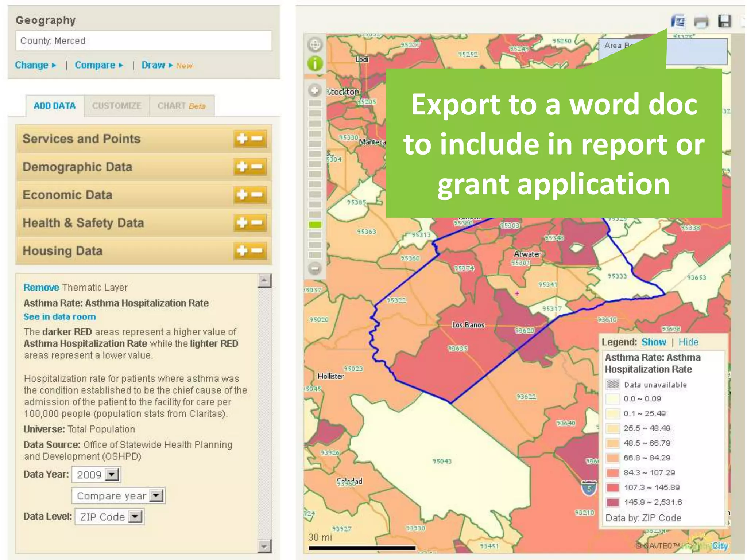Image resolution: width=747 pixels, height=560 pixels.
Task: Click the 107.3 ~ 145.89 legend swatch
Action: tap(613, 487)
